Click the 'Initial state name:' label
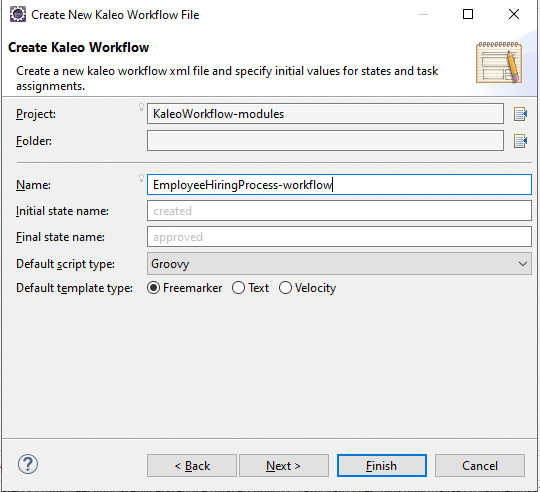 62,211
